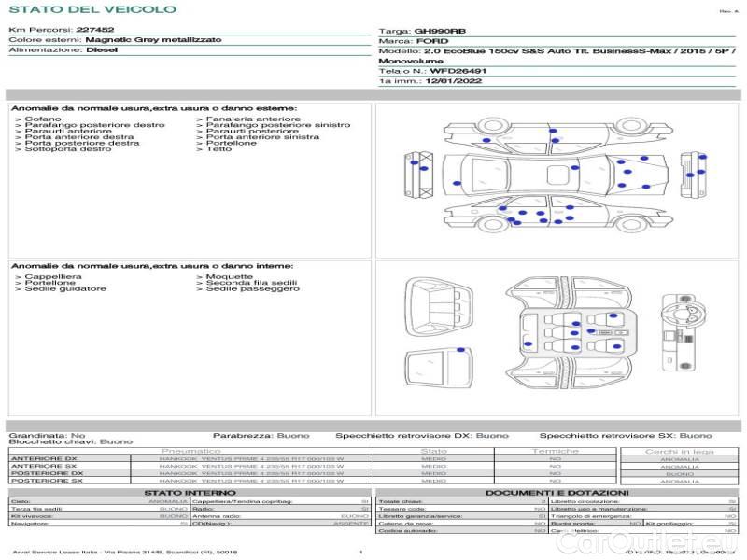
Task: Click the front bumper diagram left of the car
Action: pyautogui.click(x=418, y=175)
